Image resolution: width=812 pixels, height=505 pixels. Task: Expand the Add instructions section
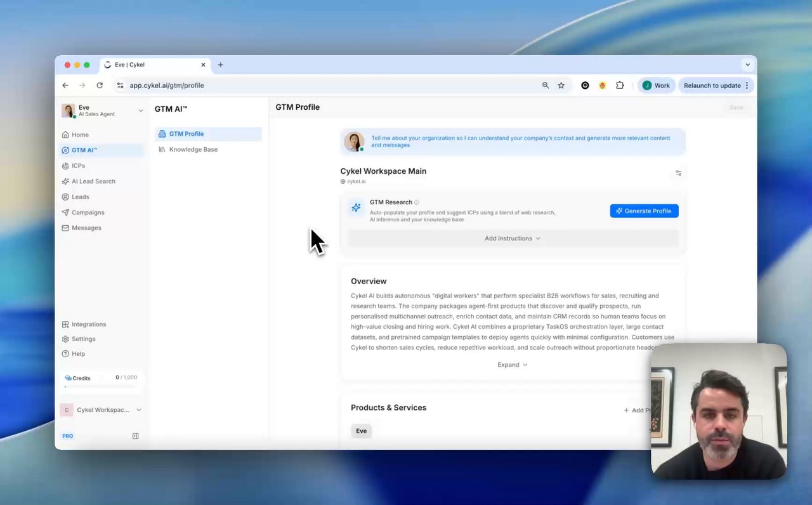click(513, 239)
